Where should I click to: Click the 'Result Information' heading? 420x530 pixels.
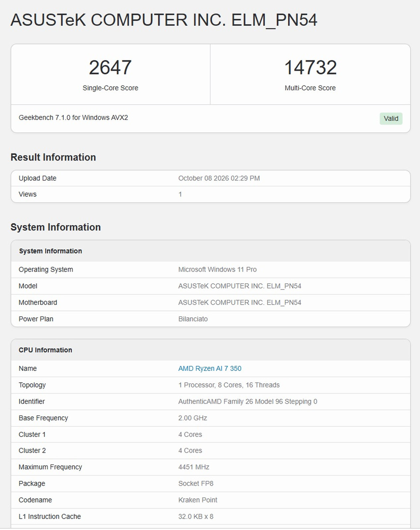tap(53, 157)
